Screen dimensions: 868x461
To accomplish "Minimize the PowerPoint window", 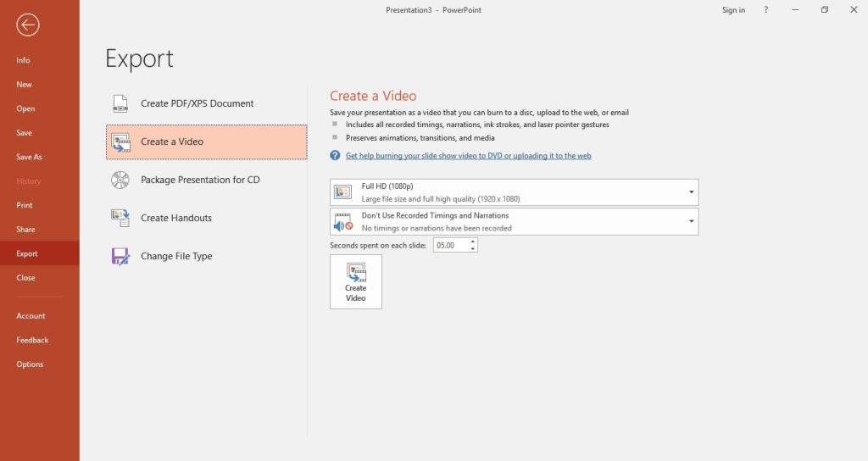I will (x=795, y=10).
